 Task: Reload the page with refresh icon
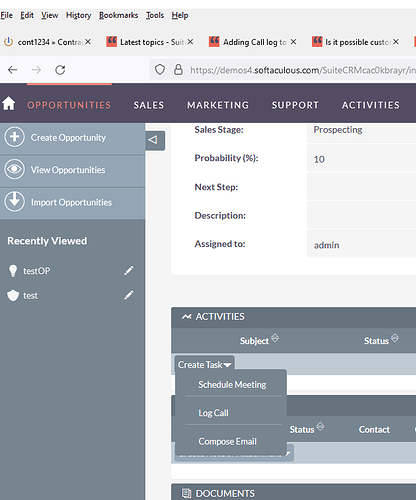click(x=60, y=70)
